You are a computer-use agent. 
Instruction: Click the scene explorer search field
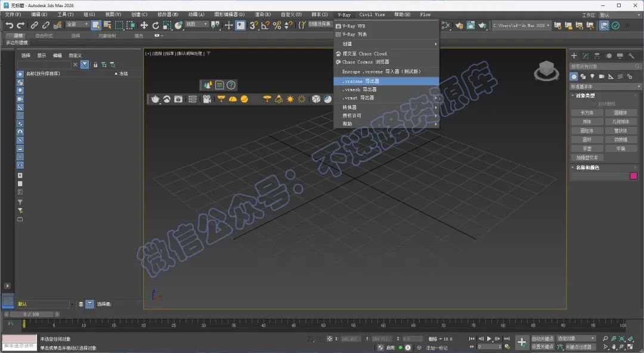(44, 65)
